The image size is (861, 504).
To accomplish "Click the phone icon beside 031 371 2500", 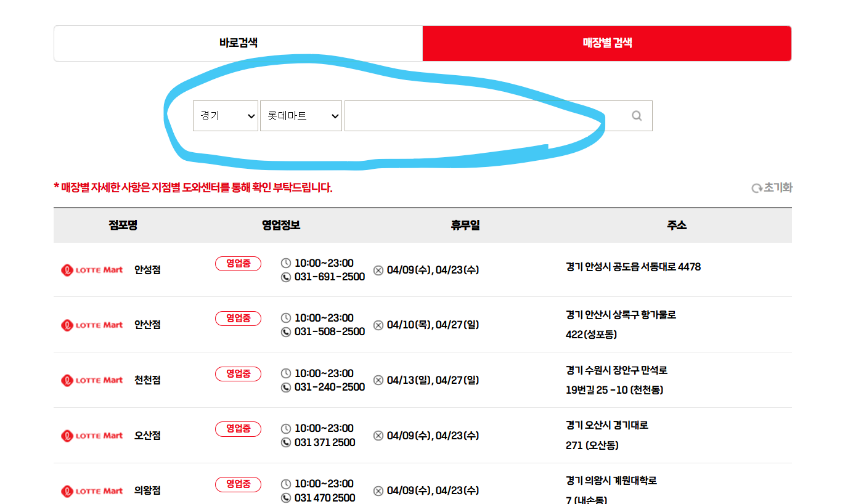I will (x=286, y=442).
